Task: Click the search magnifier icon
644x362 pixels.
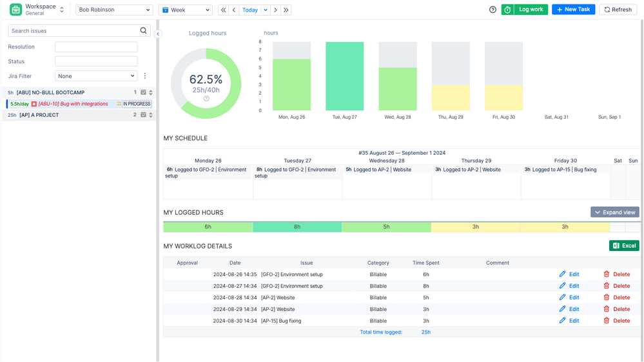Action: [x=143, y=30]
